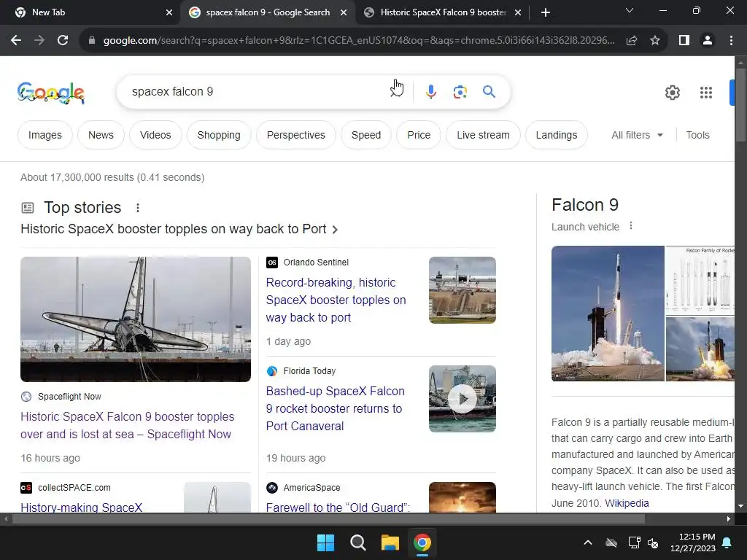This screenshot has width=747, height=560.
Task: Open Google quick settings gear
Action: click(672, 93)
